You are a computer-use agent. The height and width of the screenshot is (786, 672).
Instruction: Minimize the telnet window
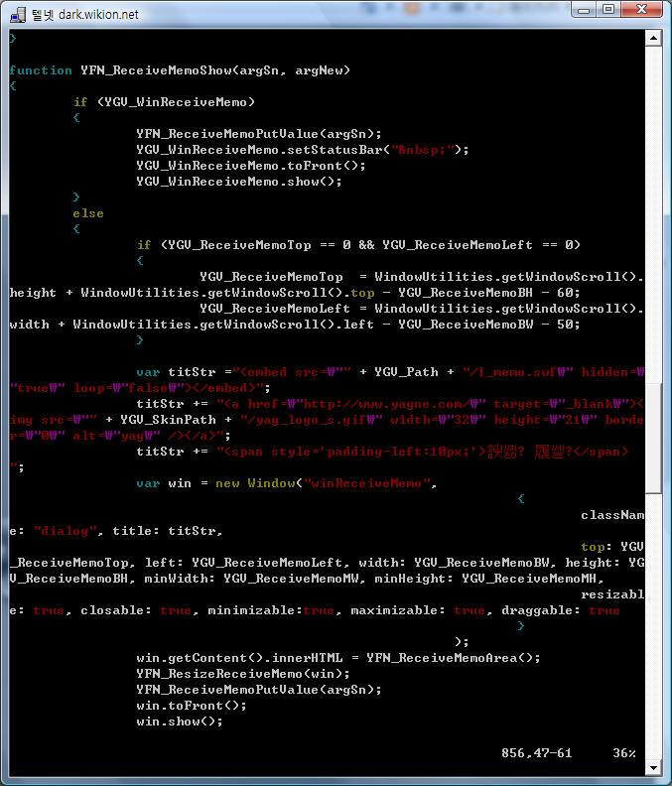(x=583, y=10)
